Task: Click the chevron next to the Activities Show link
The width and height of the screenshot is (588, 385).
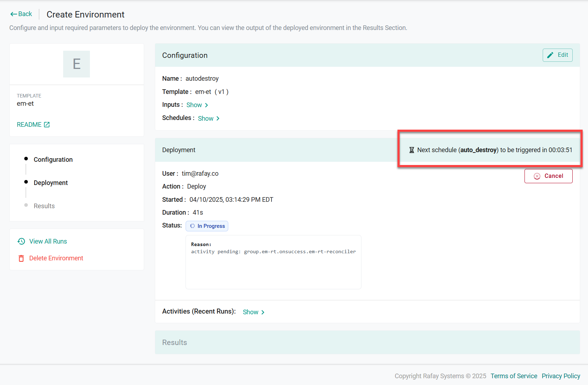Action: 263,312
